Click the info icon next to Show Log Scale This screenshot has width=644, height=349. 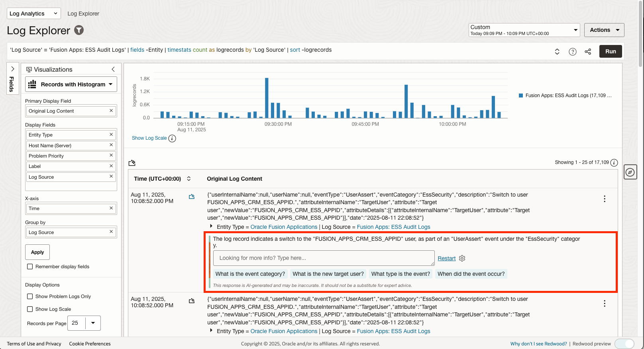(172, 138)
